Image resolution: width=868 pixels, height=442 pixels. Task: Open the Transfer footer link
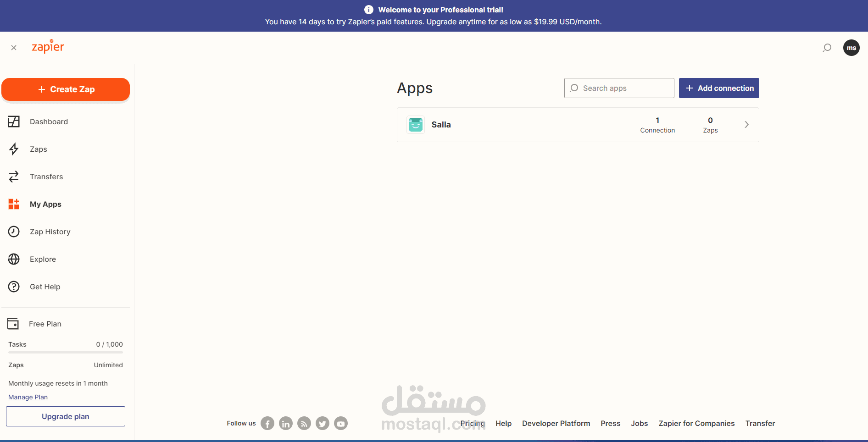pyautogui.click(x=760, y=423)
